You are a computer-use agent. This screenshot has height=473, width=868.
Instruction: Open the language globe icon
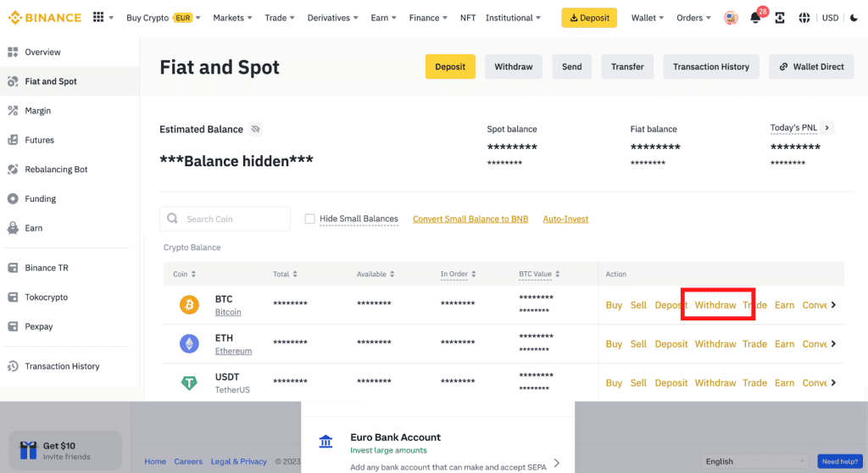pos(804,18)
